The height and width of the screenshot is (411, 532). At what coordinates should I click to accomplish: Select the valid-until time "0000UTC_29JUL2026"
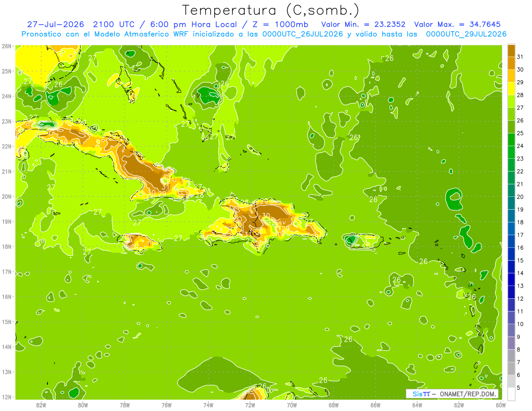pyautogui.click(x=466, y=34)
